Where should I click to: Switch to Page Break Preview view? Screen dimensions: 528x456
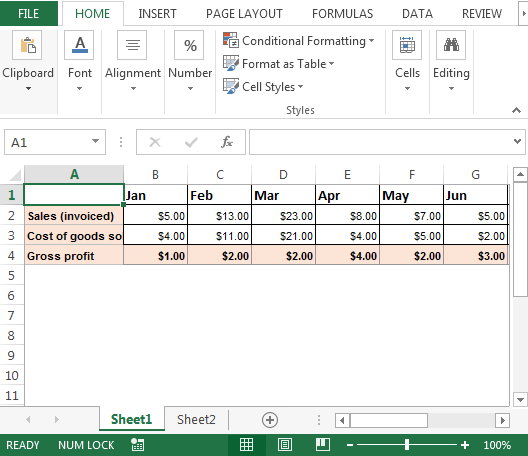322,445
